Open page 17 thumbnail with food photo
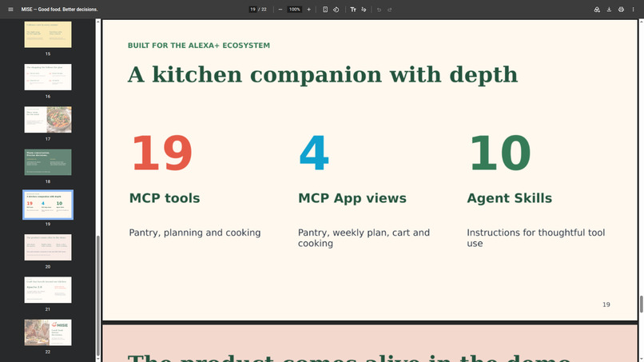 [x=48, y=120]
